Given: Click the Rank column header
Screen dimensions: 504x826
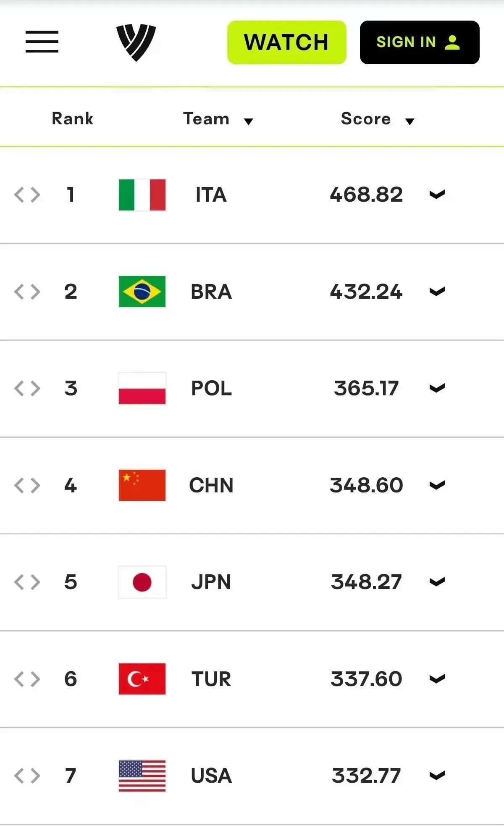Looking at the screenshot, I should pyautogui.click(x=72, y=119).
